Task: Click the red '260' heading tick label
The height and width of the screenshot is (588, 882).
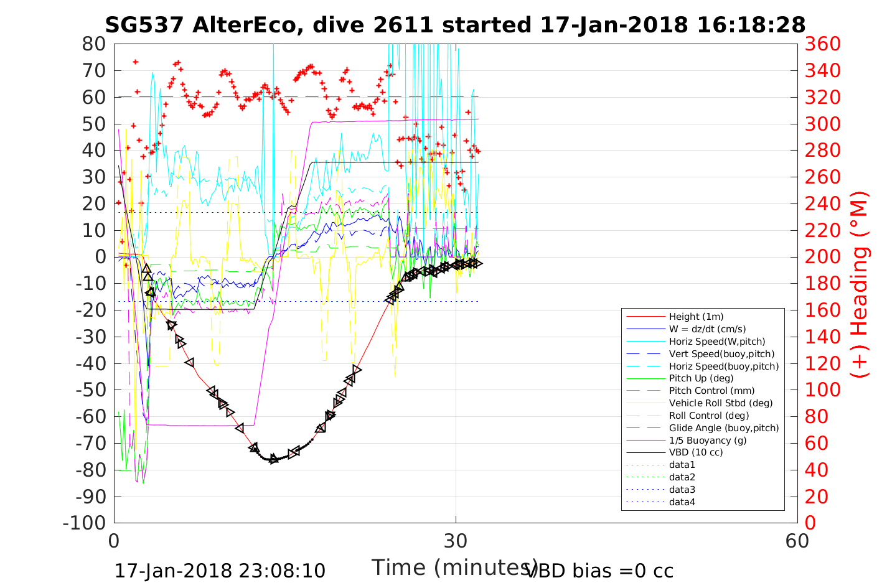Action: [822, 177]
